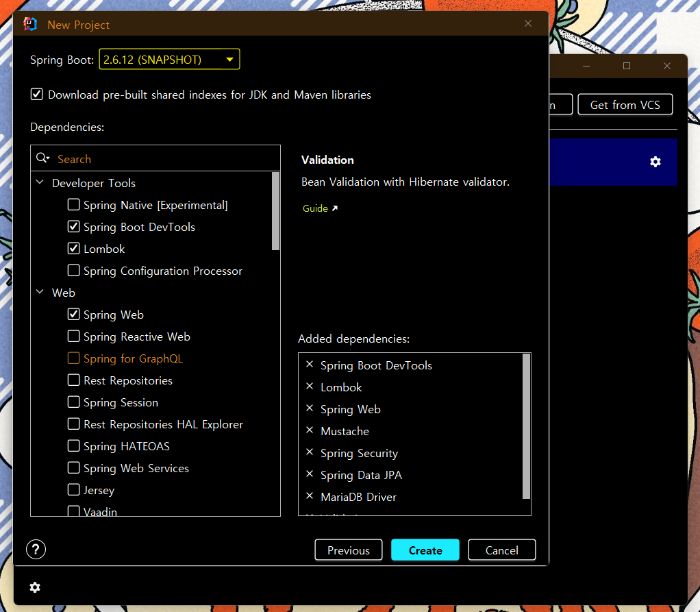
Task: Close the background welcome window
Action: [667, 66]
